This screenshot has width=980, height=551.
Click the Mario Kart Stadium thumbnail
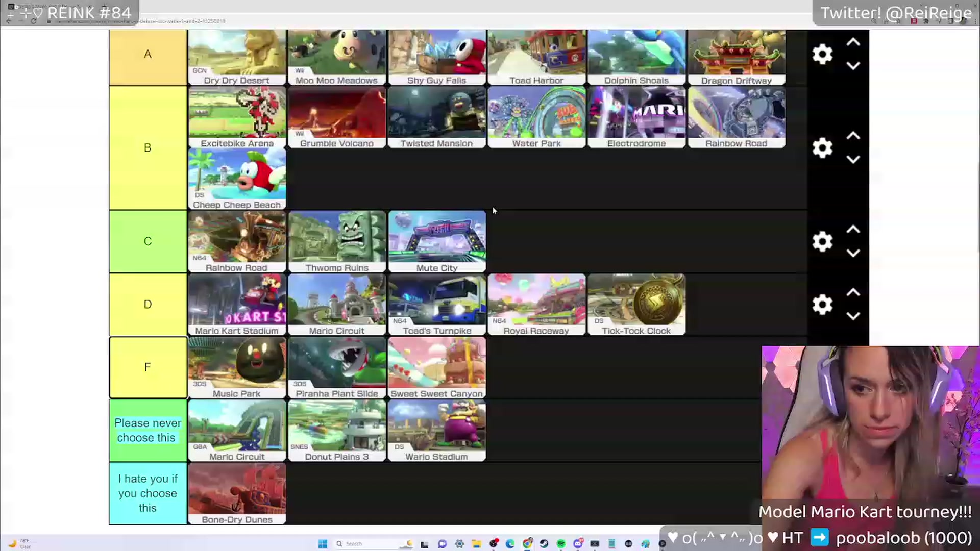coord(237,305)
